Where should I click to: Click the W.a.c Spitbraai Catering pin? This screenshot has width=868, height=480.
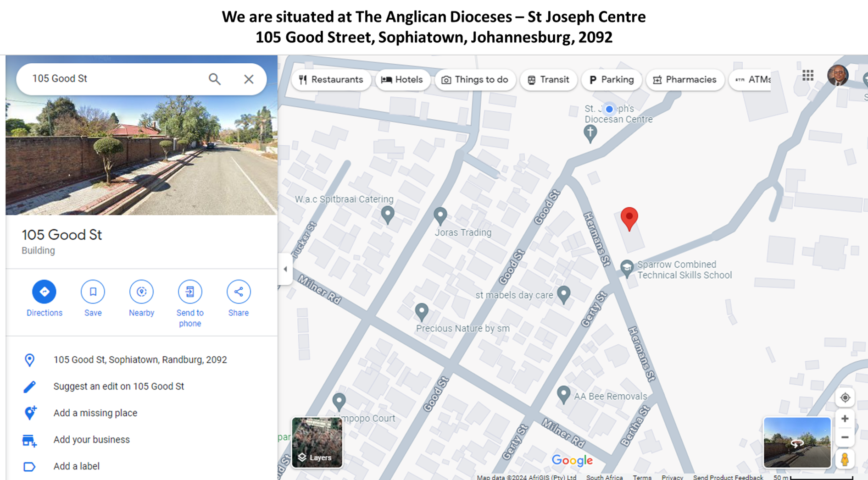click(388, 215)
